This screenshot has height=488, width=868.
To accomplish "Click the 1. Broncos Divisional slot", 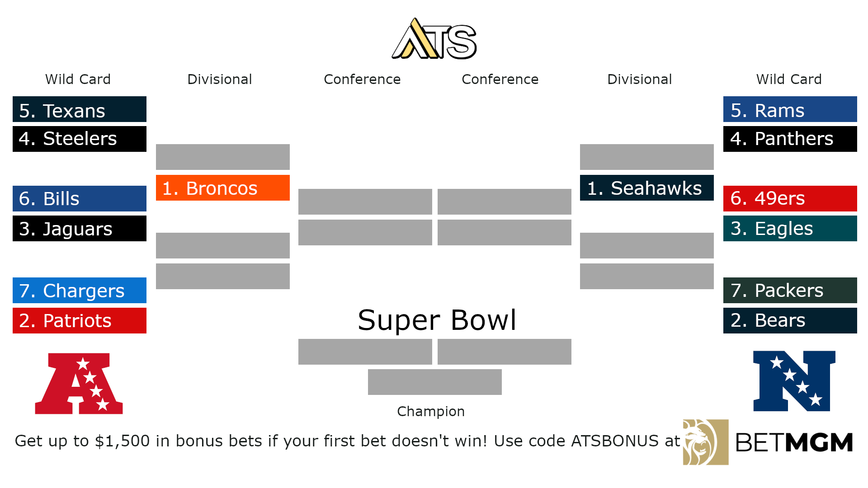I will [223, 188].
